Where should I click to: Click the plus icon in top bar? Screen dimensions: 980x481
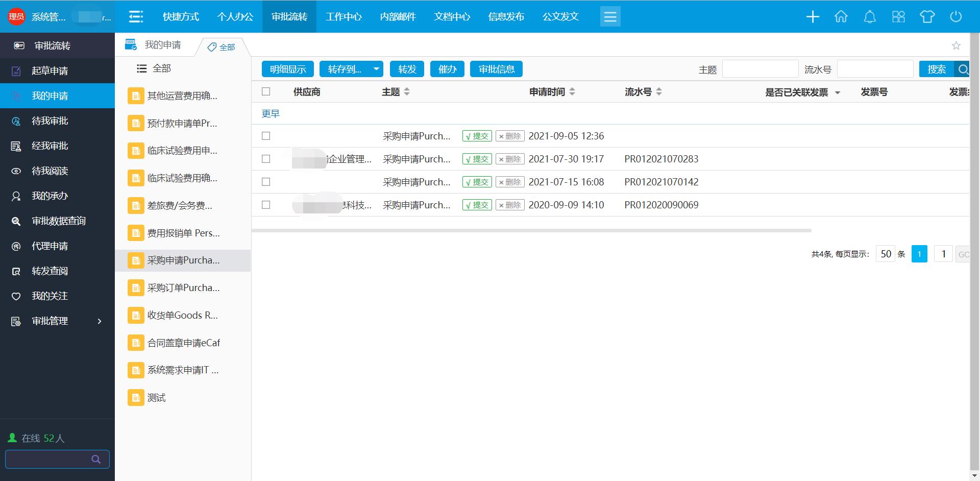tap(813, 17)
